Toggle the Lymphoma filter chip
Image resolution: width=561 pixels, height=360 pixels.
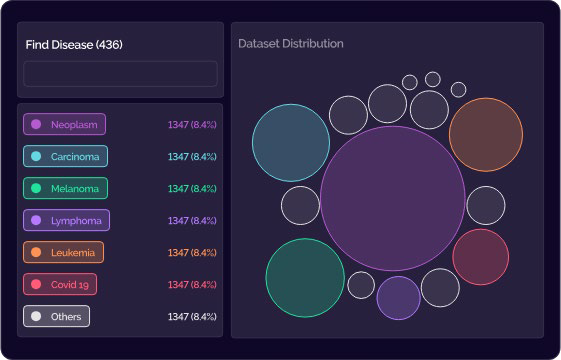pyautogui.click(x=67, y=220)
